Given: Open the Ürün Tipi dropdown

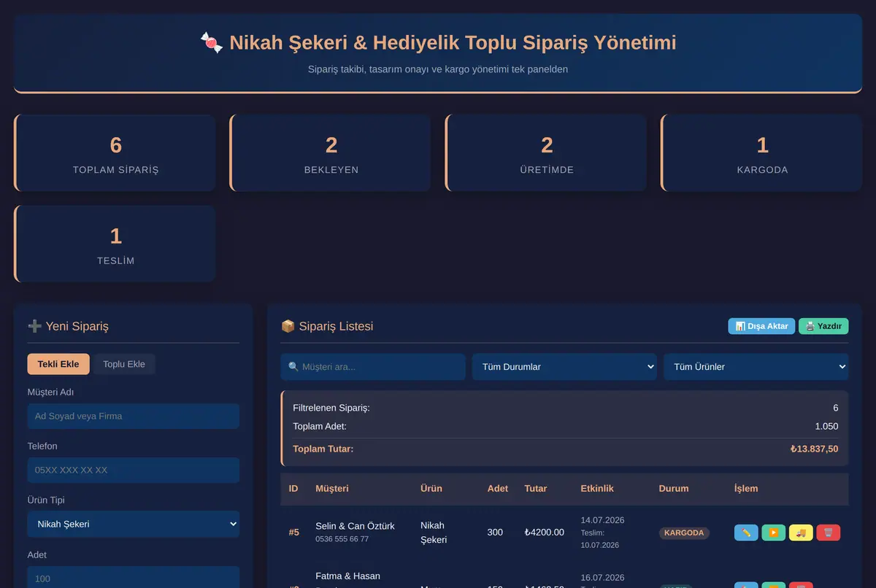Looking at the screenshot, I should [x=134, y=524].
